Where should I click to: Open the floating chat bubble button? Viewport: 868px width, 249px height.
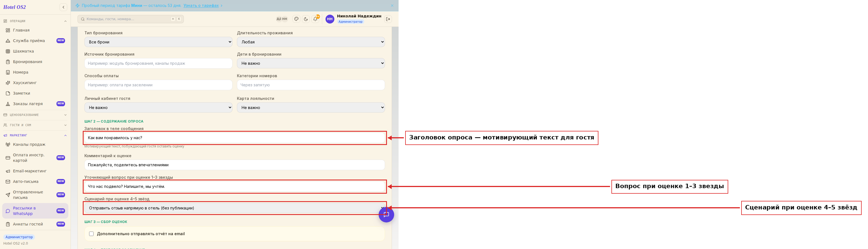click(386, 215)
